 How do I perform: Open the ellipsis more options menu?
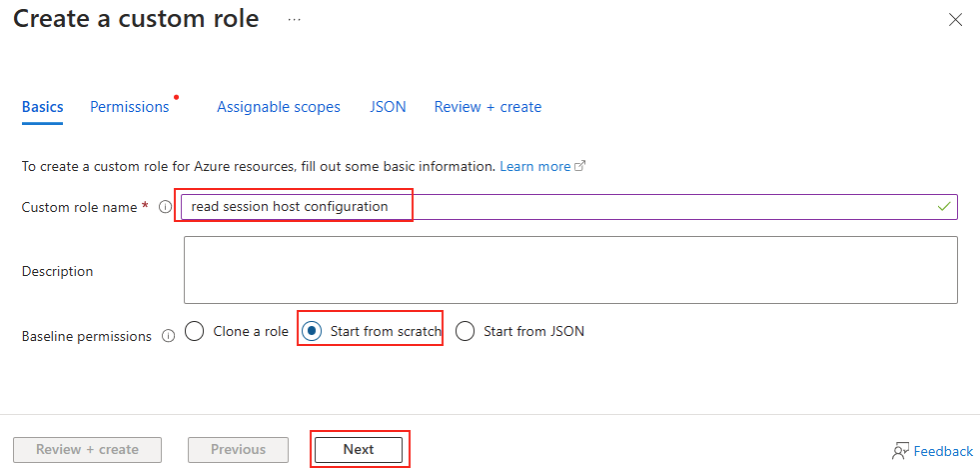(295, 19)
